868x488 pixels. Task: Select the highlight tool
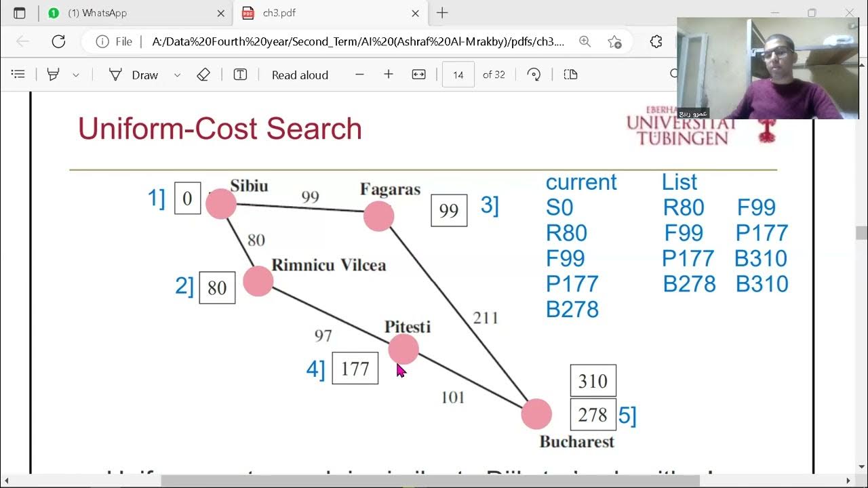tap(53, 75)
